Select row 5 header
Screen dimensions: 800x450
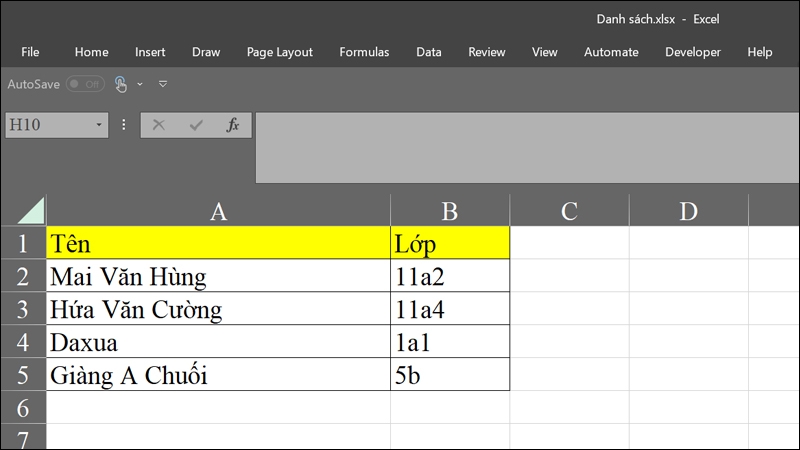point(23,374)
